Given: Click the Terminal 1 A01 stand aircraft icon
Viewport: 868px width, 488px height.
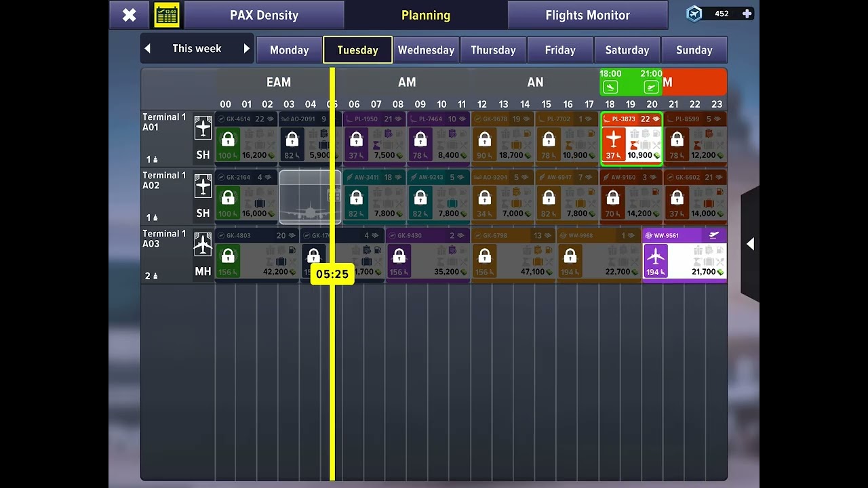Looking at the screenshot, I should click(x=203, y=127).
